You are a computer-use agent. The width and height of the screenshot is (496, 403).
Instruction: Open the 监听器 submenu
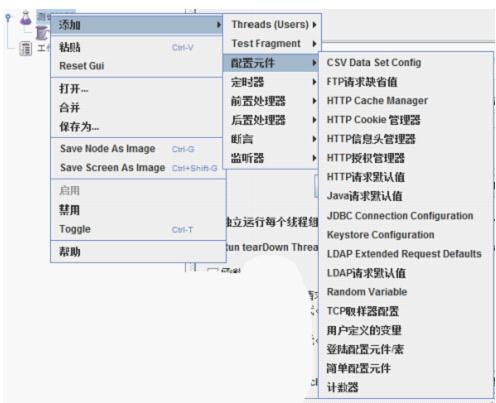pyautogui.click(x=273, y=158)
